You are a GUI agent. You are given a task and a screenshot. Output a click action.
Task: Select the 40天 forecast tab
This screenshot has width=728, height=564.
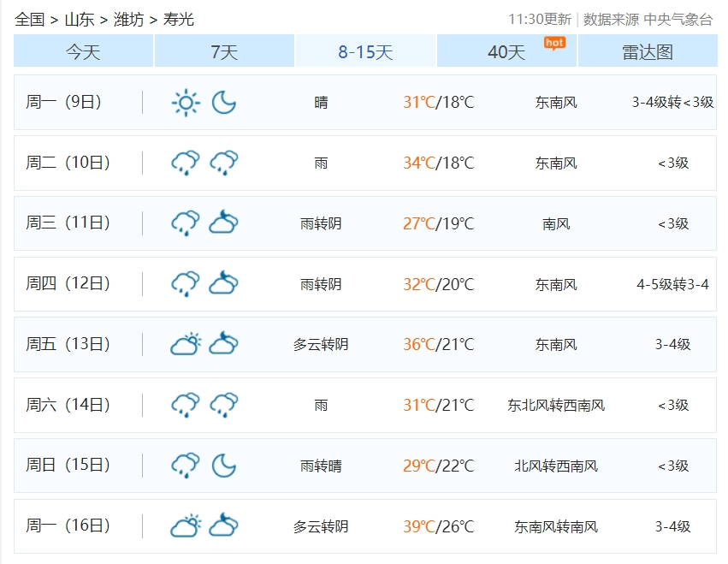pyautogui.click(x=506, y=52)
